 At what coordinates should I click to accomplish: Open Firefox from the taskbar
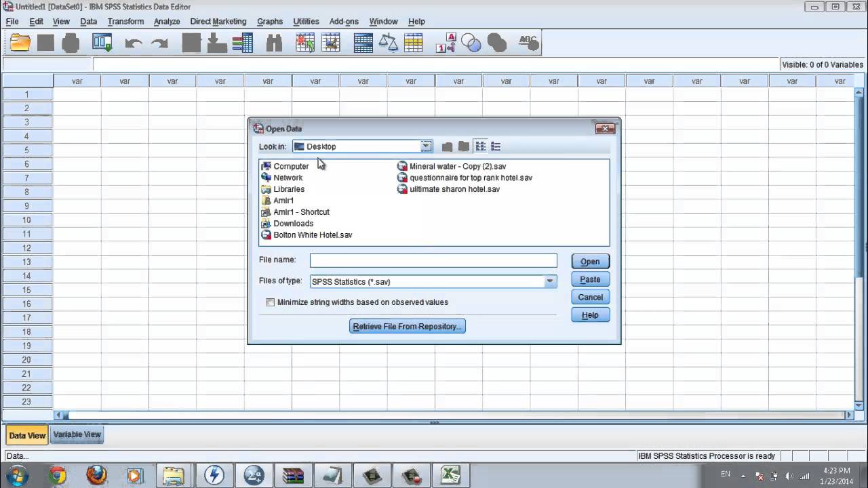(x=96, y=476)
